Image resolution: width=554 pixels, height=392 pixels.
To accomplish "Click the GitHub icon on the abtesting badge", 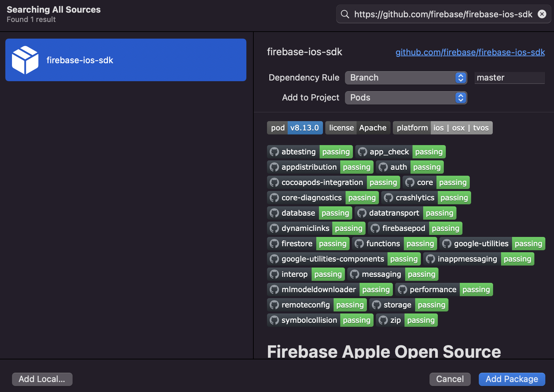I will coord(274,152).
